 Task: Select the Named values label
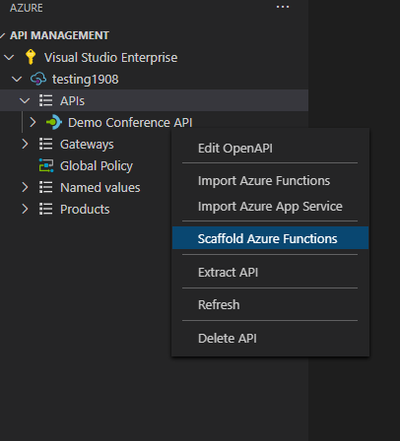(100, 187)
